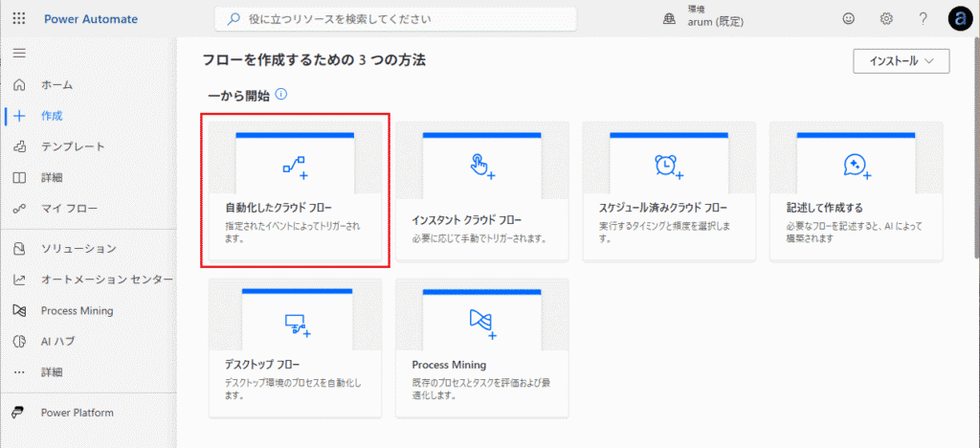Open the feedback smiley icon
Image resolution: width=980 pixels, height=448 pixels.
(848, 19)
